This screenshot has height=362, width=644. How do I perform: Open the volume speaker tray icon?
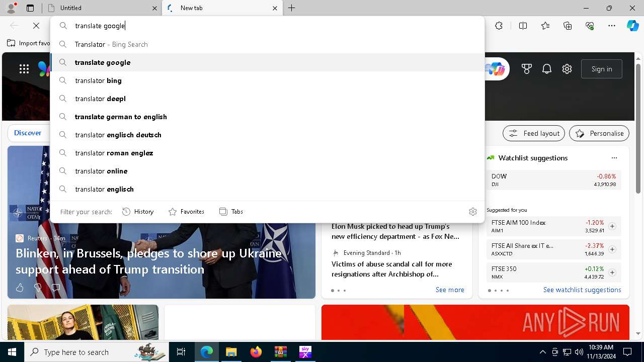579,352
